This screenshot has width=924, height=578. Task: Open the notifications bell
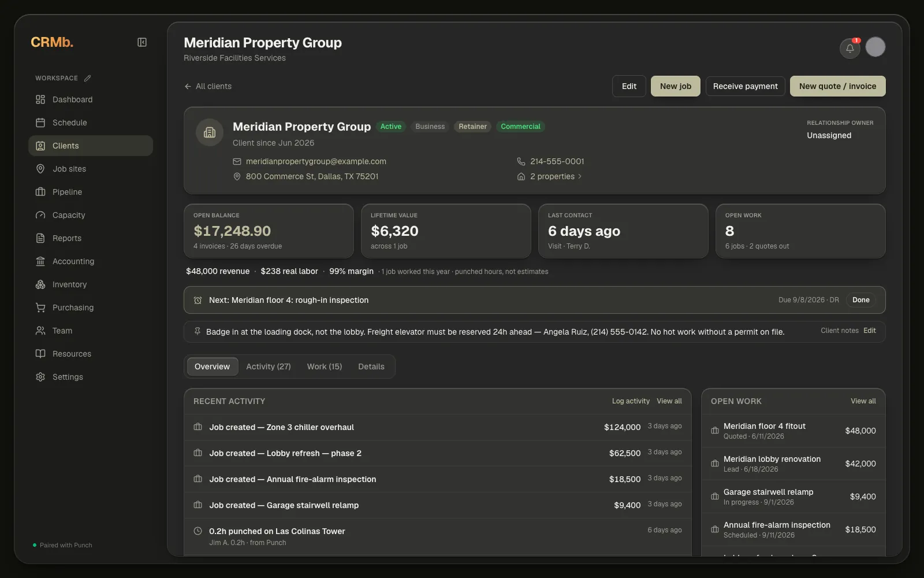(850, 48)
